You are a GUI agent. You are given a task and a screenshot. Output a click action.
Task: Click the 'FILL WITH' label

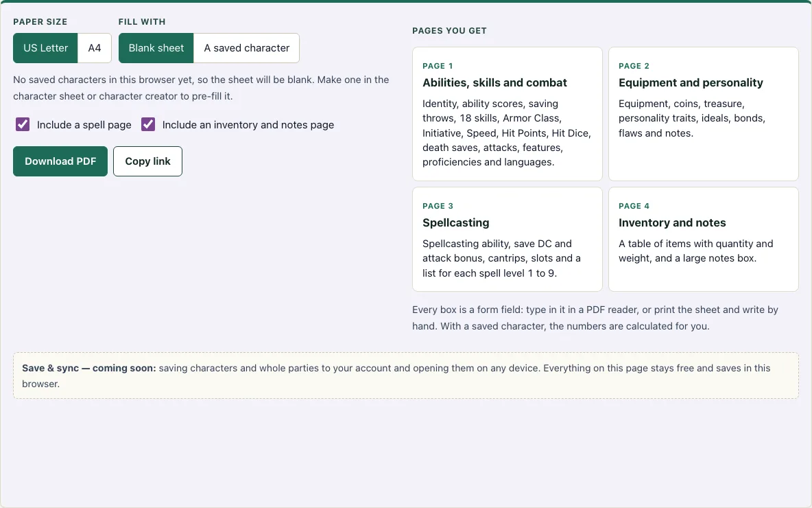pos(142,22)
